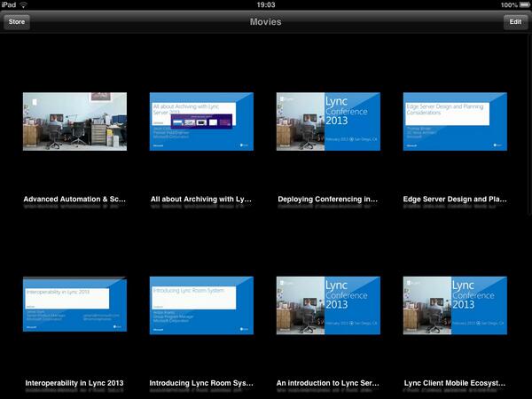Select the title "Interoperability in Lync 2013"
Viewport: 532px width, 399px height.
pos(74,383)
